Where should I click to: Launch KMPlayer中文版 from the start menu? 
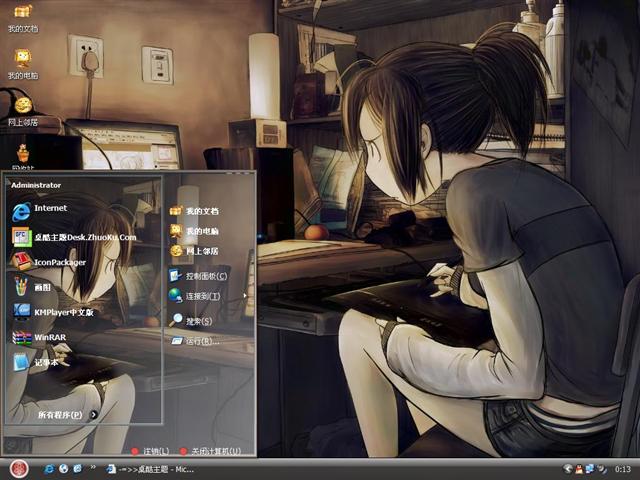tap(53, 312)
